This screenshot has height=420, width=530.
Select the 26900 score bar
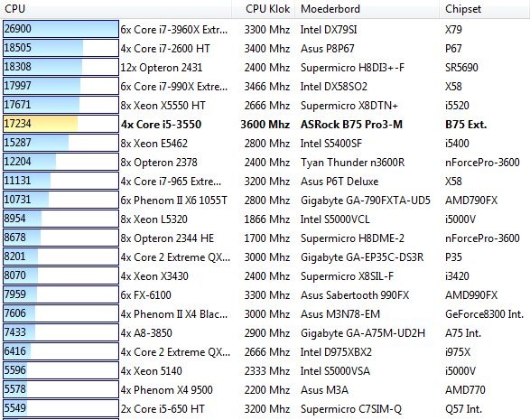click(x=60, y=29)
